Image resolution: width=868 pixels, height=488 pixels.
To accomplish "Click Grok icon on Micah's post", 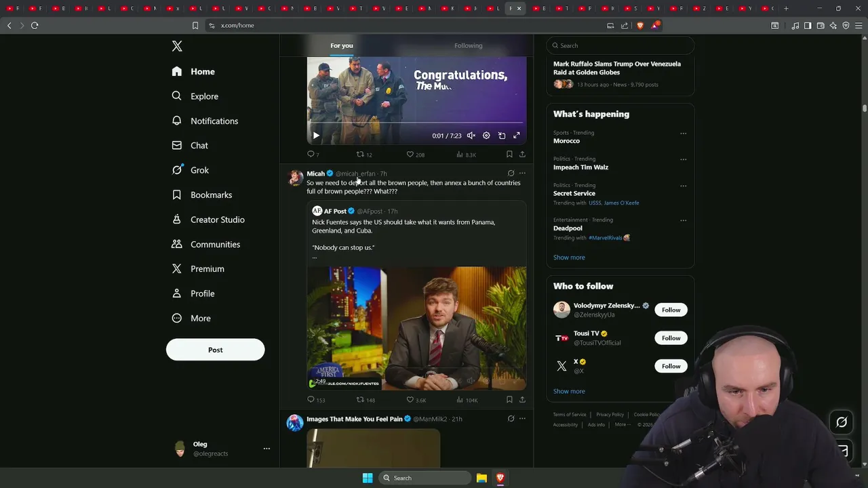I will pyautogui.click(x=511, y=174).
